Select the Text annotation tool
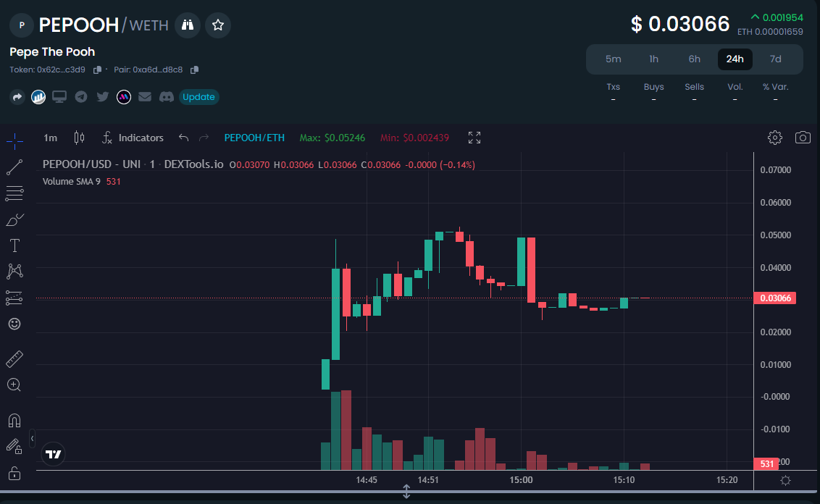Screen dimensions: 820x504 click(14, 245)
